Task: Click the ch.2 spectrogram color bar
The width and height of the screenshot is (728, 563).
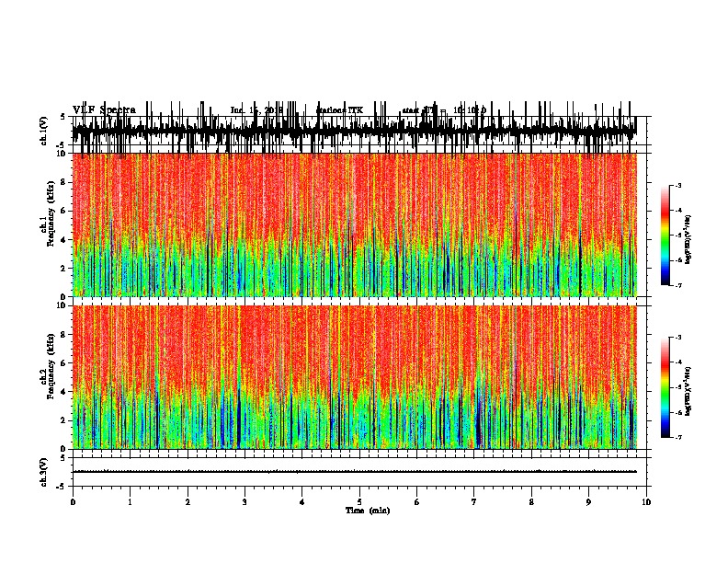Action: (665, 387)
